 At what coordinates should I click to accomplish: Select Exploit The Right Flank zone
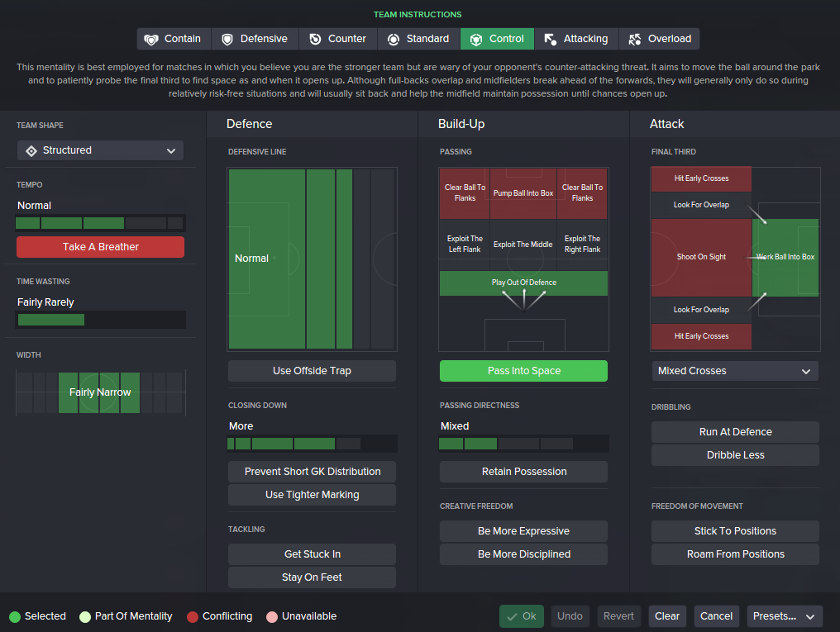[x=582, y=245]
